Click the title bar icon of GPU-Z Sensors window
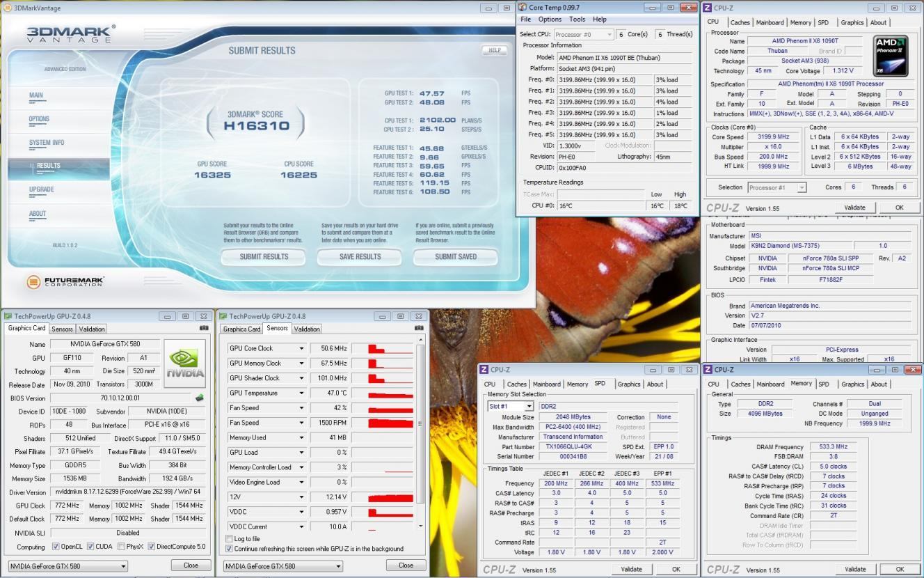 tap(223, 316)
